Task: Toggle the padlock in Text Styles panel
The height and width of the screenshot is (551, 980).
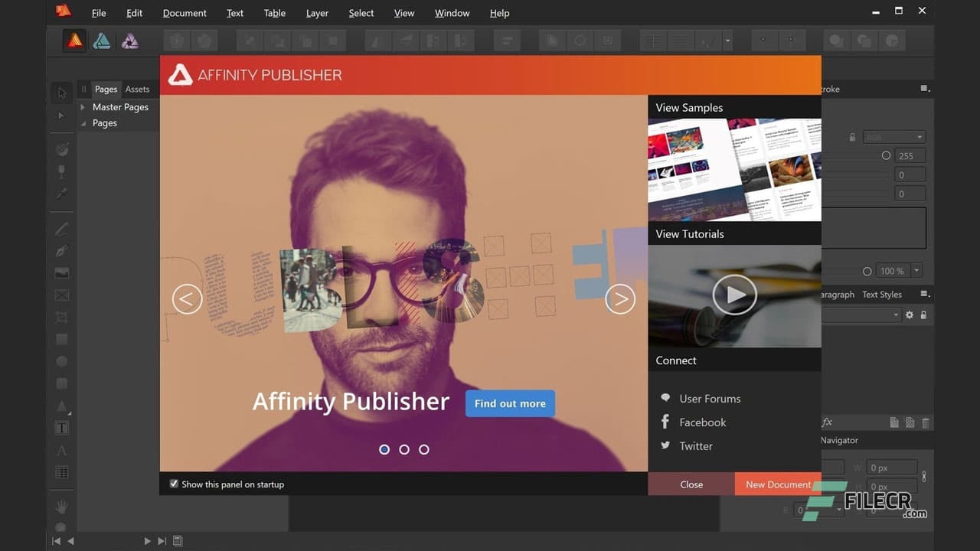Action: click(924, 315)
